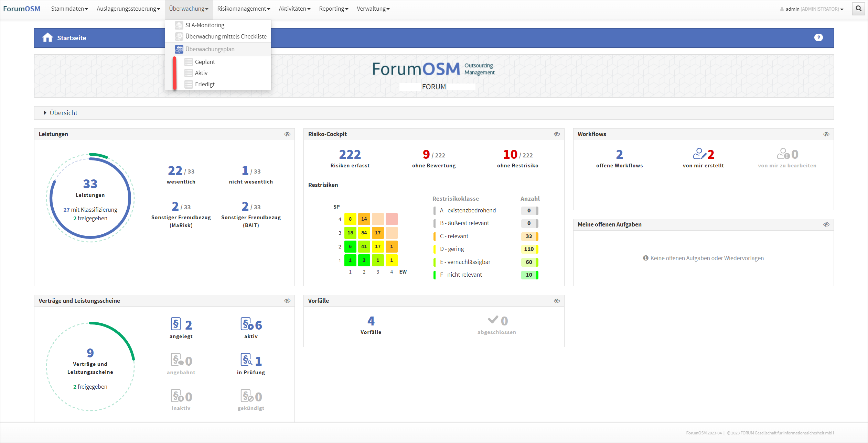Image resolution: width=868 pixels, height=443 pixels.
Task: Hide the Workflows panel with eye icon
Action: [x=826, y=134]
